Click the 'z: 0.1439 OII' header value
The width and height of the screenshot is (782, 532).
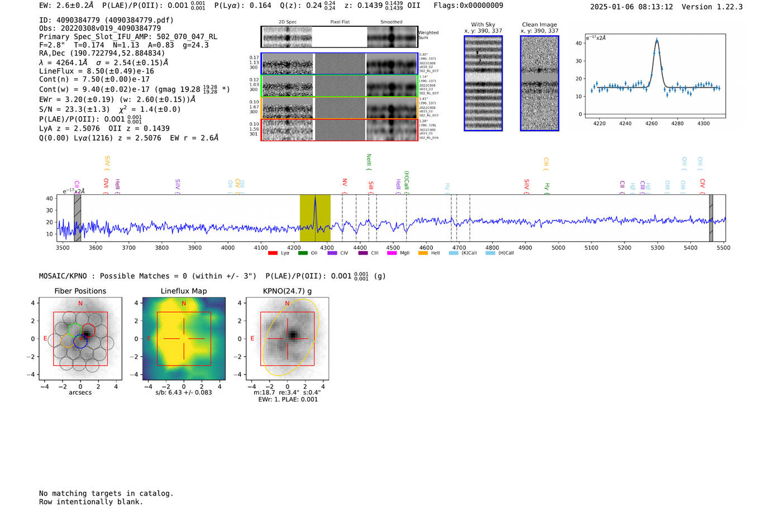point(382,6)
